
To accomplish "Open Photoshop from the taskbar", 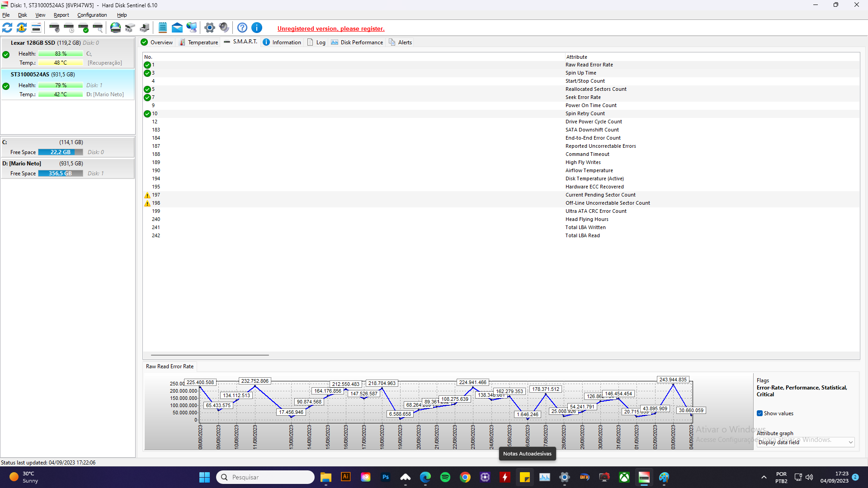I will point(386,477).
